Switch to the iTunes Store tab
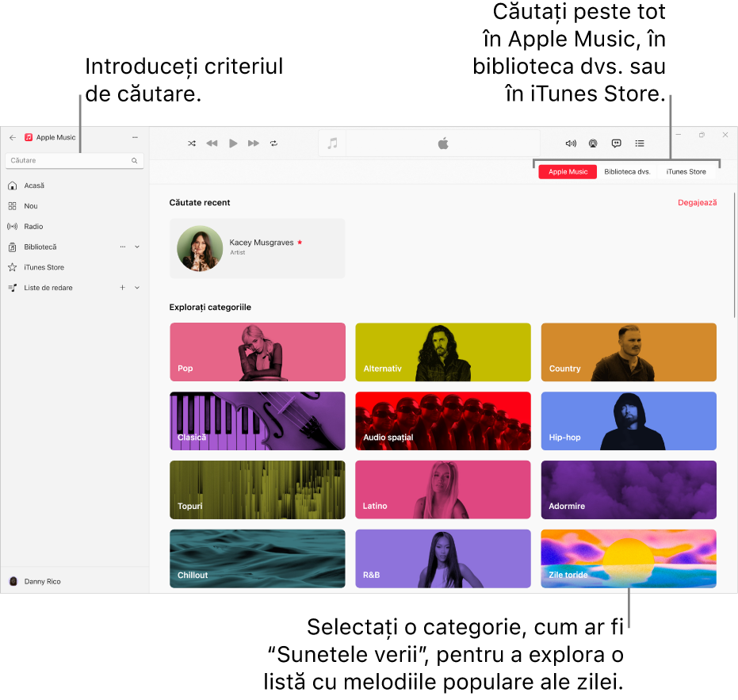 pos(685,171)
